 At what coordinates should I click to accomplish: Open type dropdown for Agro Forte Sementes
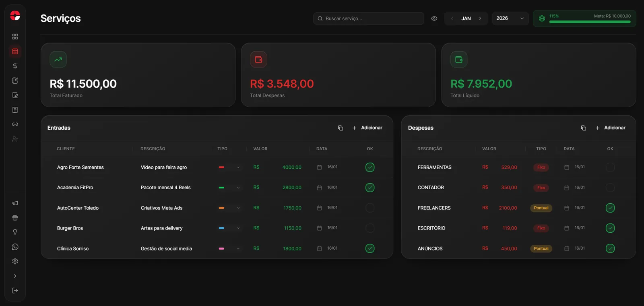pos(229,167)
